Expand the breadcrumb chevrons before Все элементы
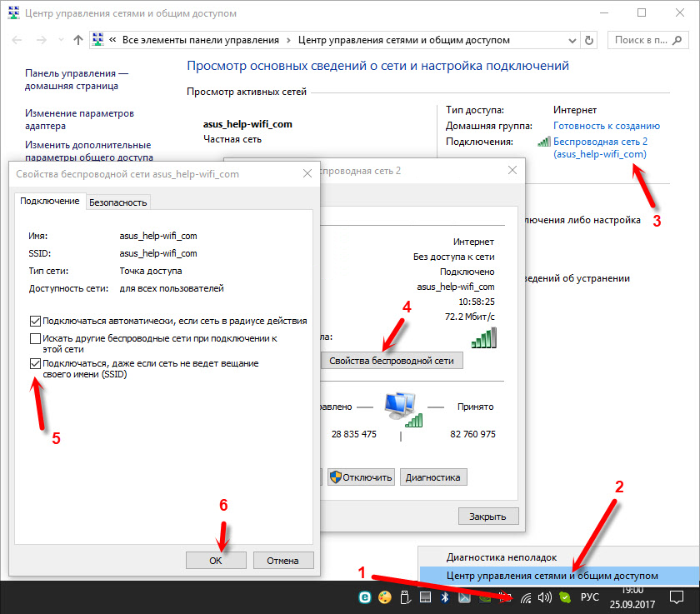The height and width of the screenshot is (614, 700). point(112,40)
